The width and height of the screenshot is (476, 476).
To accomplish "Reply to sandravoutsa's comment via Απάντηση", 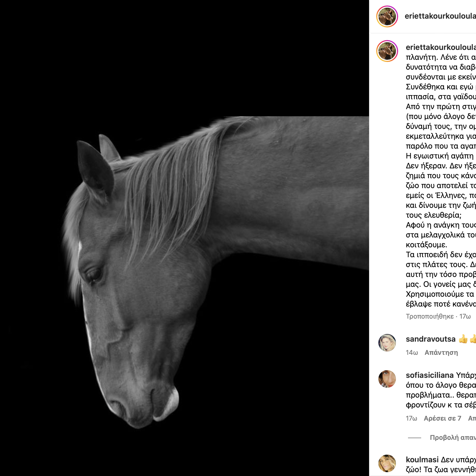I will coord(441,353).
